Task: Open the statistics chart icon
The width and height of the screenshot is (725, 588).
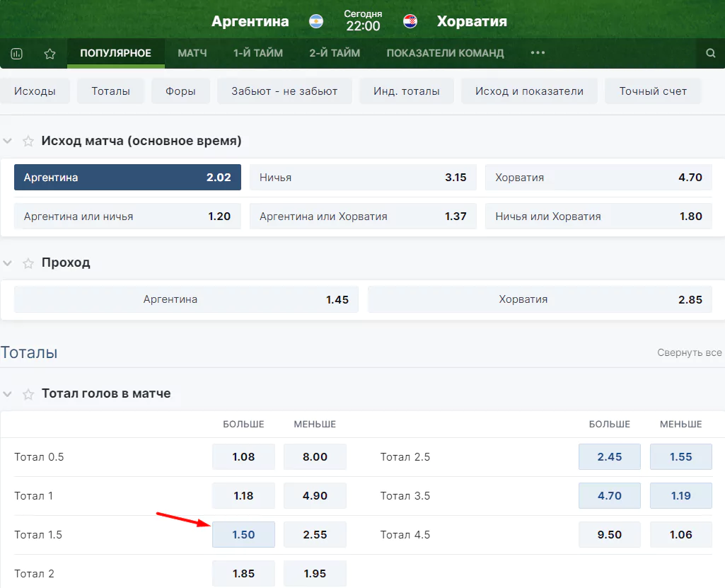Action: pos(17,54)
